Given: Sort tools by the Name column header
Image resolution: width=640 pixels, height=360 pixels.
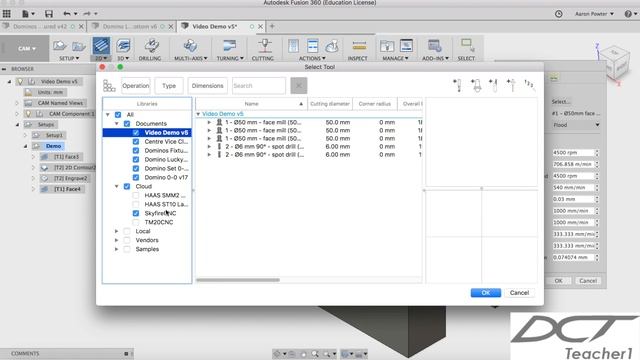Looking at the screenshot, I should click(x=251, y=104).
